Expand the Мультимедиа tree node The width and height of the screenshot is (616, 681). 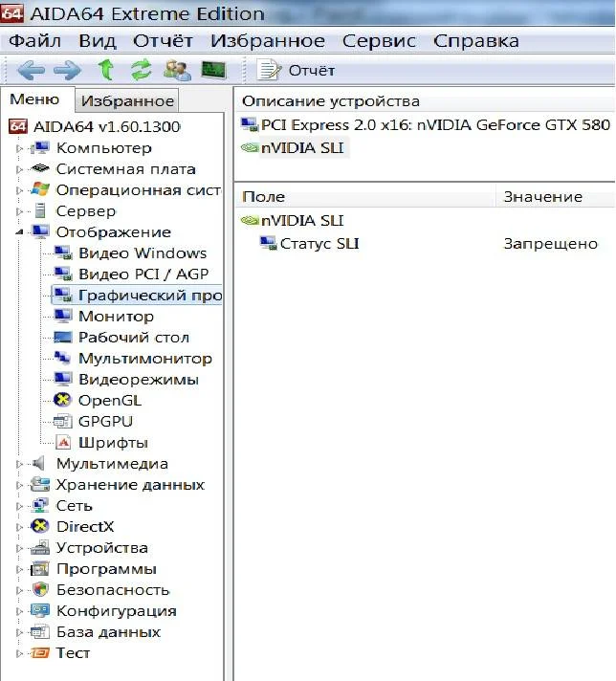(19, 464)
